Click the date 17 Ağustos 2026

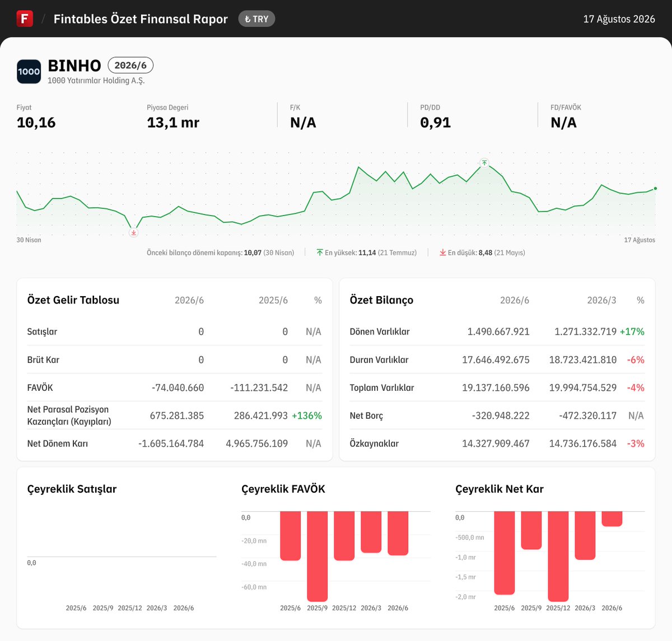(x=619, y=19)
